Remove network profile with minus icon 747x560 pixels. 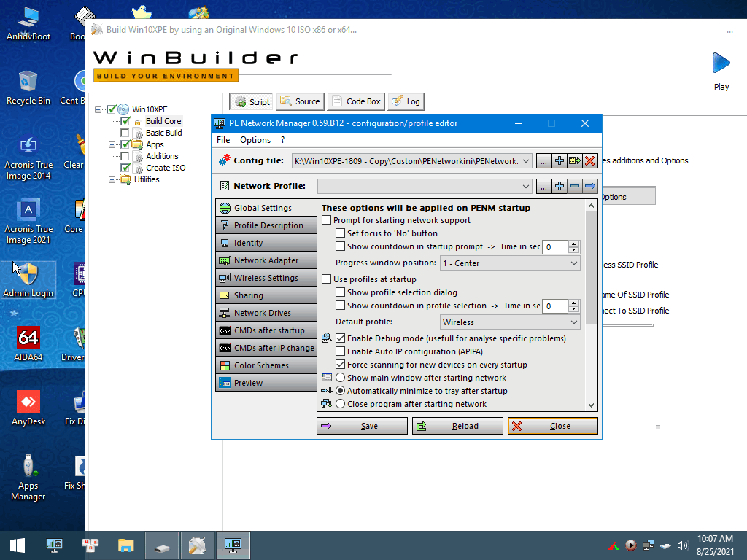coord(575,186)
